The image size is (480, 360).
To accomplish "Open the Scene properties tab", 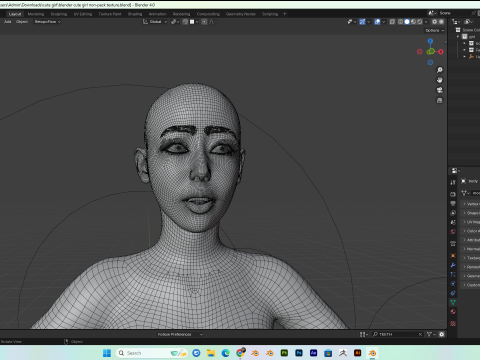I will [453, 222].
